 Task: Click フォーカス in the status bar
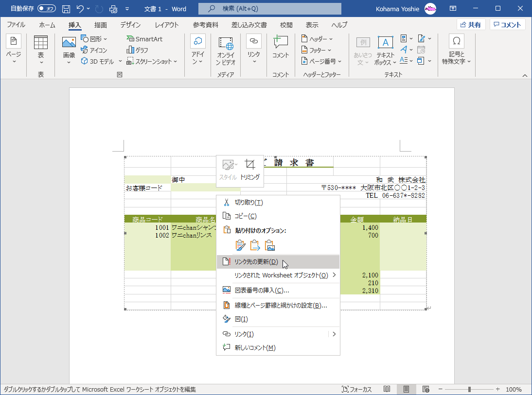tap(356, 389)
